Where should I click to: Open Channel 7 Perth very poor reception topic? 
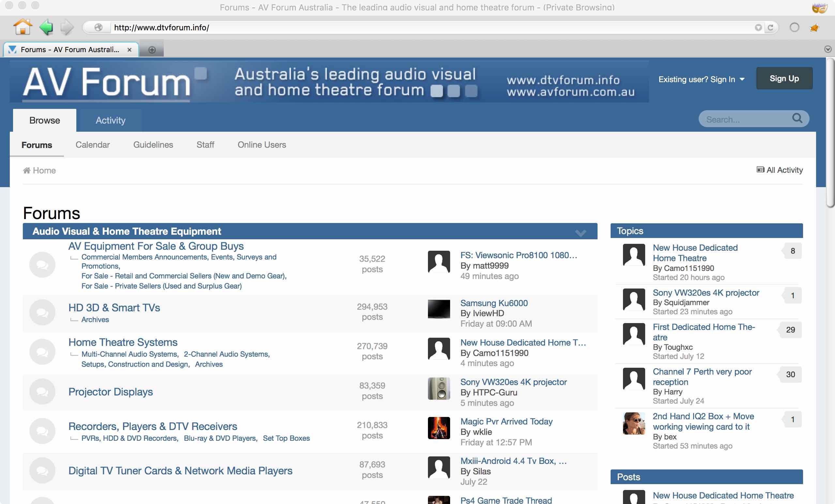tap(702, 377)
